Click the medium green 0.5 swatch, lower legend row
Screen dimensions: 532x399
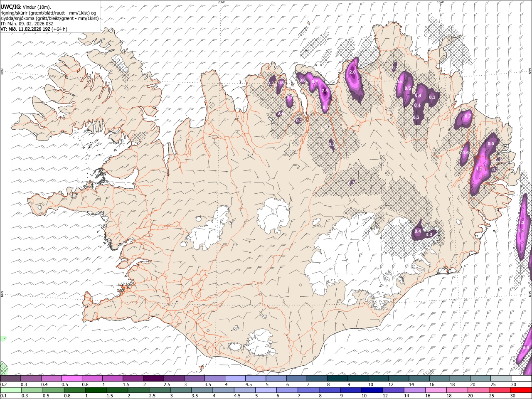pos(53,390)
